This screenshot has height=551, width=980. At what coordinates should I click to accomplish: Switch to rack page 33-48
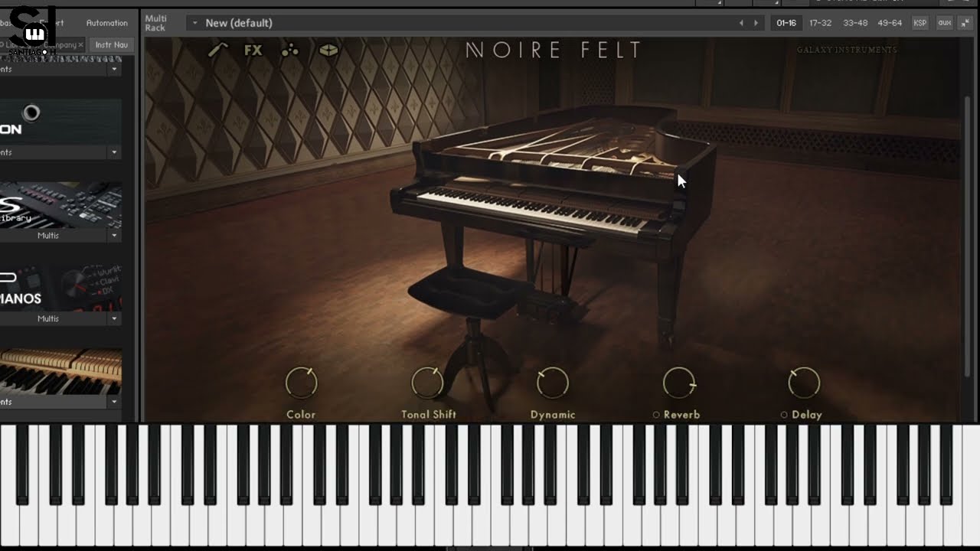[x=855, y=23]
